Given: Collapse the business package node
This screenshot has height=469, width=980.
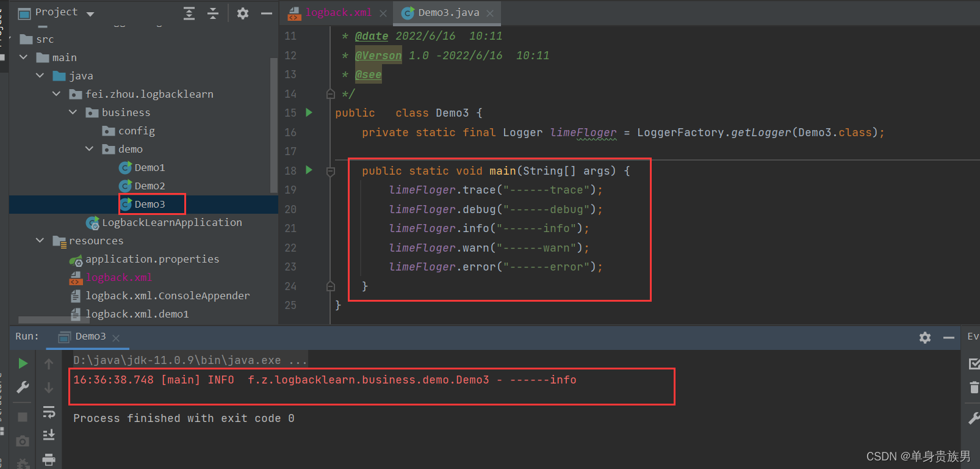Looking at the screenshot, I should [x=73, y=112].
